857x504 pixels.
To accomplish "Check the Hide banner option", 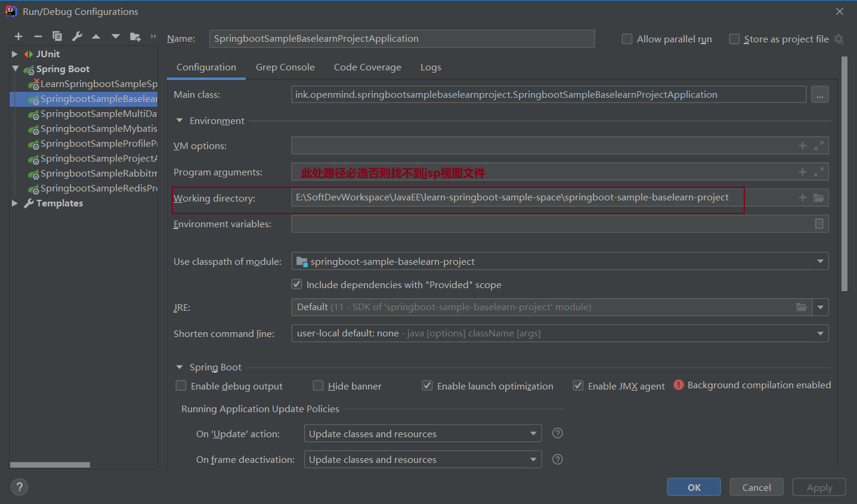I will 318,386.
